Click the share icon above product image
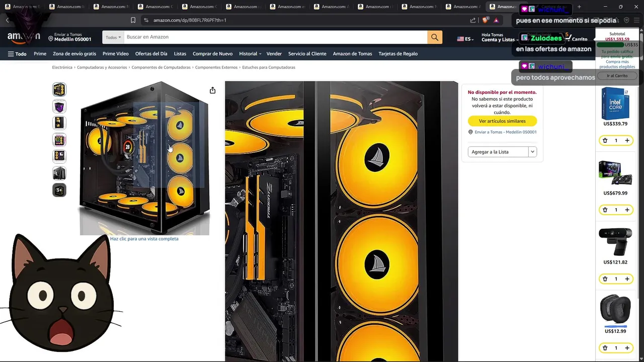Screen dimensions: 644x362 [x=212, y=90]
